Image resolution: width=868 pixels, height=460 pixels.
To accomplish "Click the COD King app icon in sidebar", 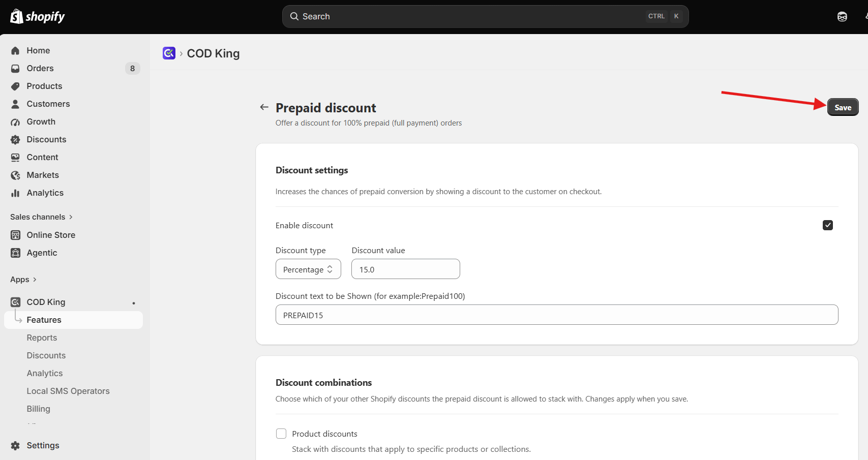I will (16, 302).
